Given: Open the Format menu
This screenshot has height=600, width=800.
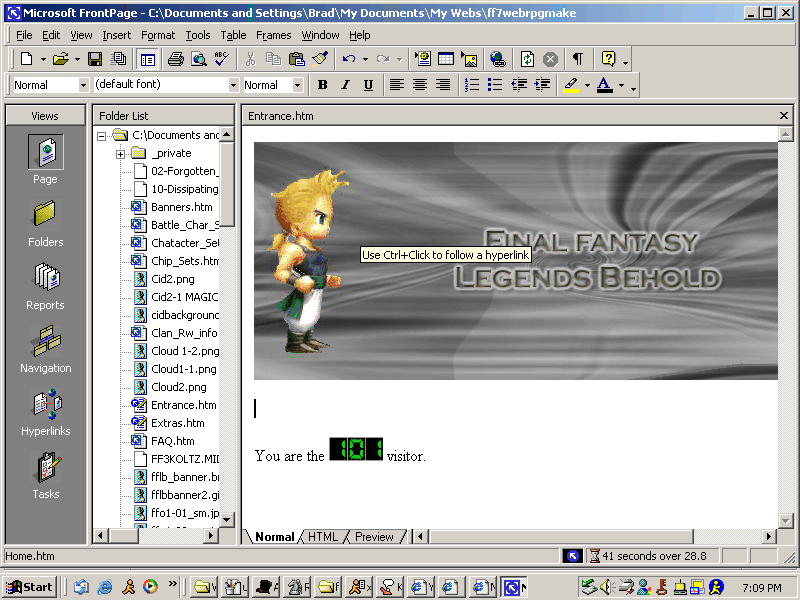Looking at the screenshot, I should 158,35.
